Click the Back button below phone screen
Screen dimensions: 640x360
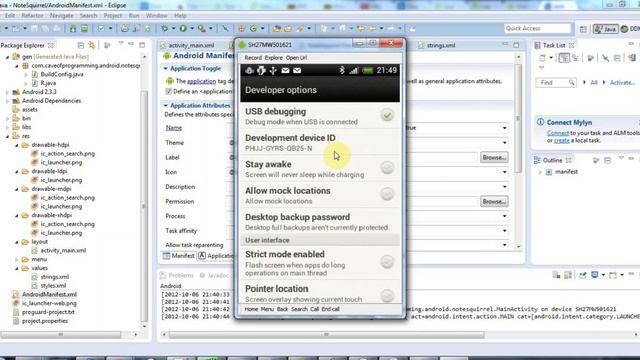(282, 309)
